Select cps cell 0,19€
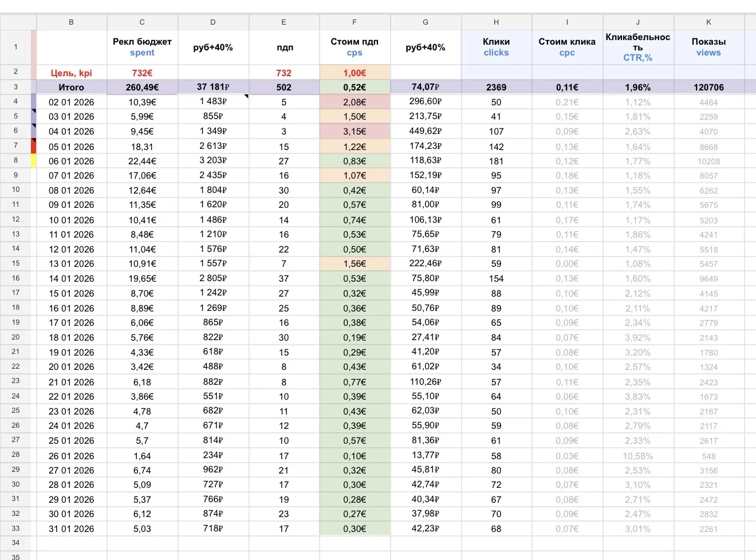Screen dimensions: 756x560 (x=355, y=337)
